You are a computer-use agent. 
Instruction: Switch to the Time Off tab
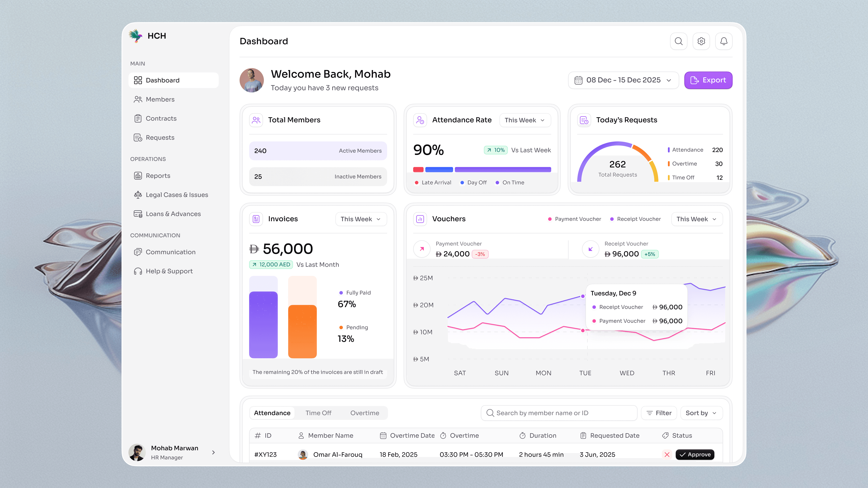(318, 413)
